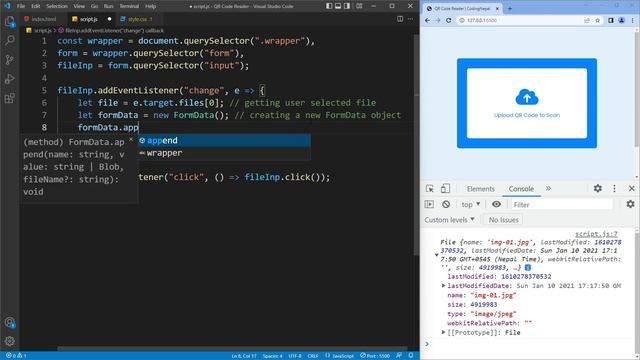
Task: Click CRLF end of line setting
Action: (313, 356)
